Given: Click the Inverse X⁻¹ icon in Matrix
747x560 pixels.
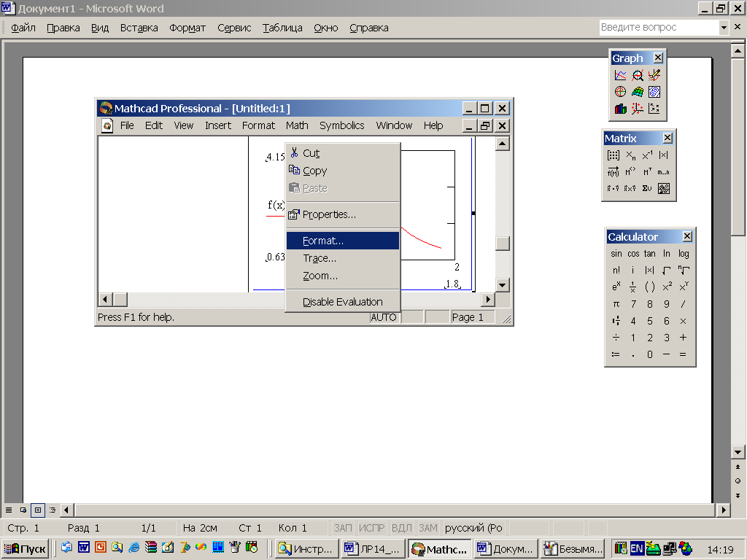Looking at the screenshot, I should [x=647, y=155].
